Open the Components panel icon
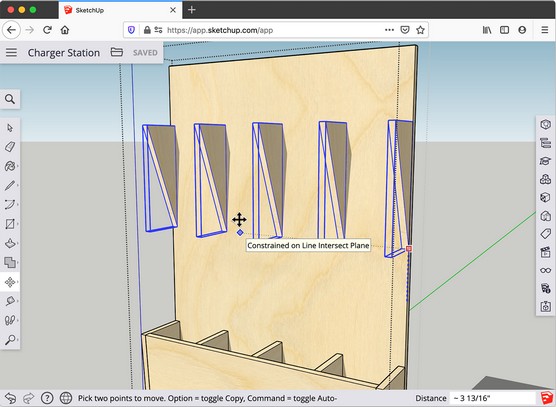556x407 pixels. click(x=545, y=179)
